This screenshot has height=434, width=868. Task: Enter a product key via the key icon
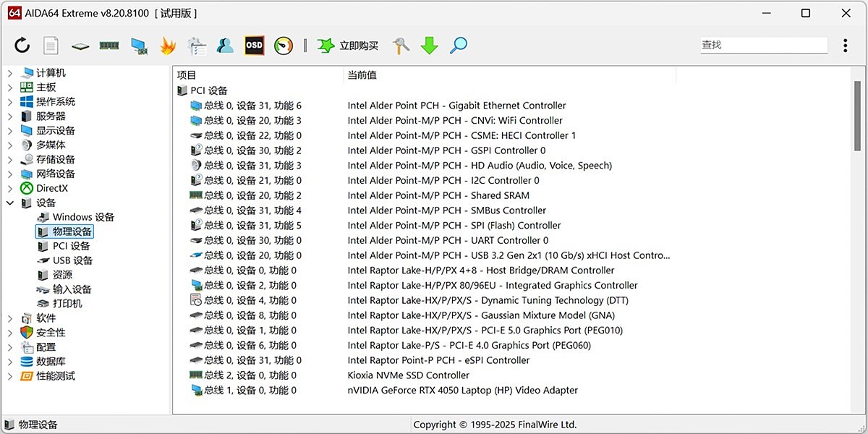401,45
